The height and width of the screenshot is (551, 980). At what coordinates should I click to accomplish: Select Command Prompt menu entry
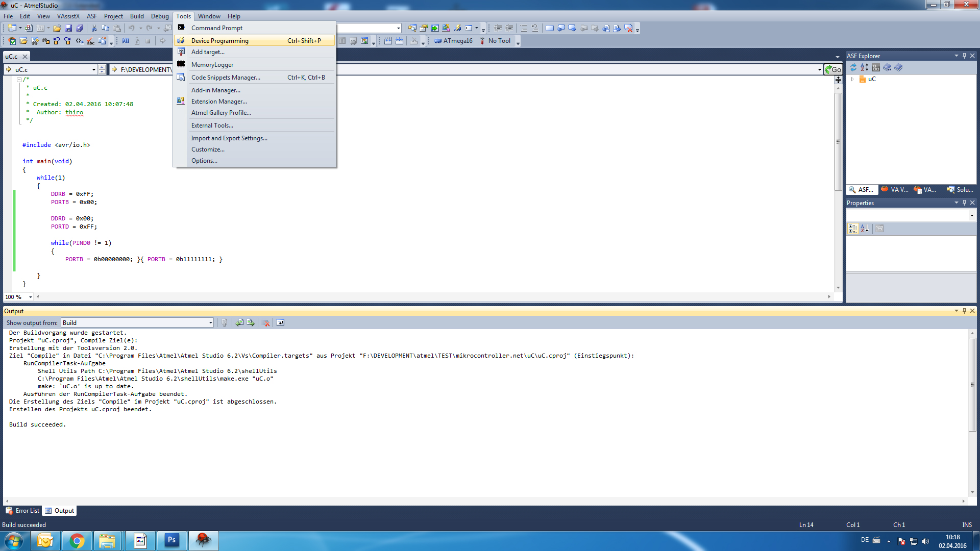click(x=254, y=28)
